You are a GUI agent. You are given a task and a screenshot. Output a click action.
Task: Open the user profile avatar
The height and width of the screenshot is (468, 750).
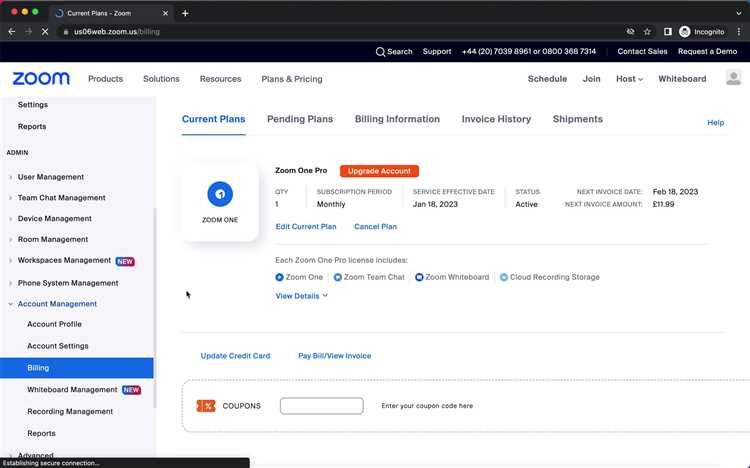(733, 78)
